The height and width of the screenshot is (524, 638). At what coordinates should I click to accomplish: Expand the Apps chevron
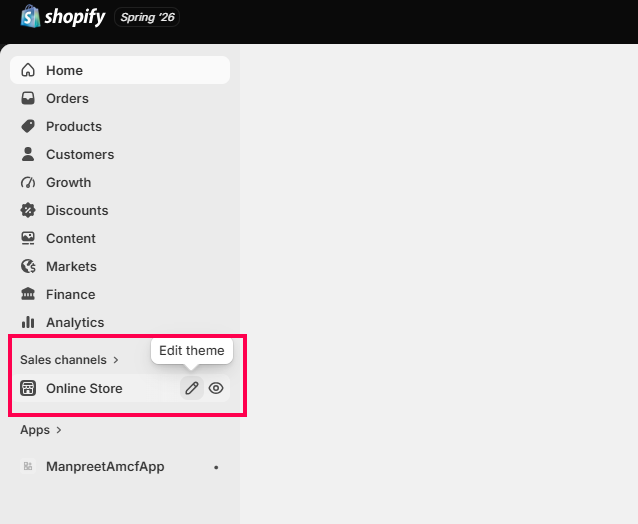pyautogui.click(x=59, y=430)
